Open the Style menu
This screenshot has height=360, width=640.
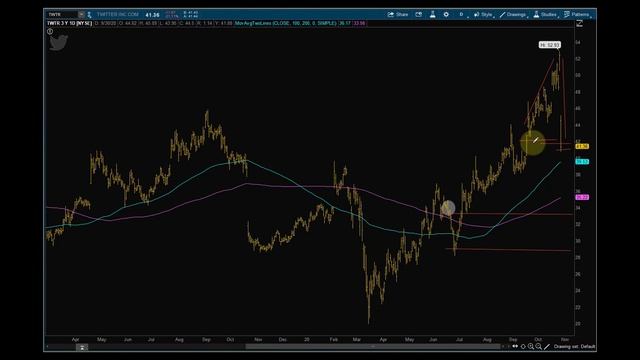(x=484, y=15)
